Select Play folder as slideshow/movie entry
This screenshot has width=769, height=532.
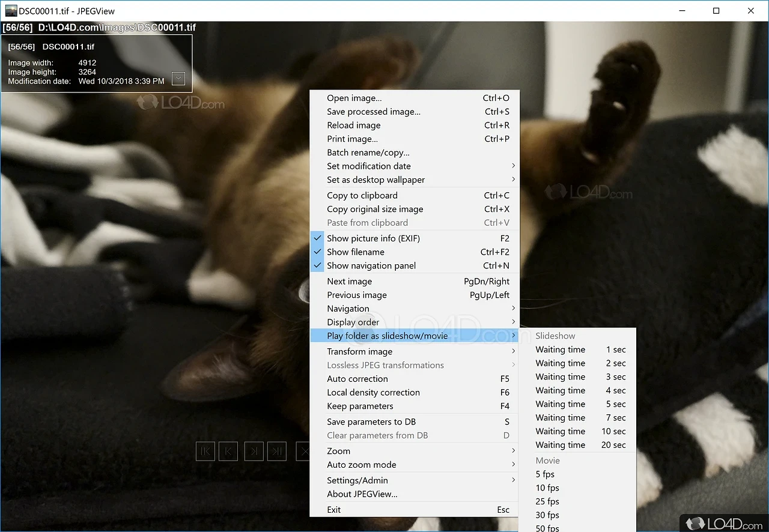(x=415, y=336)
